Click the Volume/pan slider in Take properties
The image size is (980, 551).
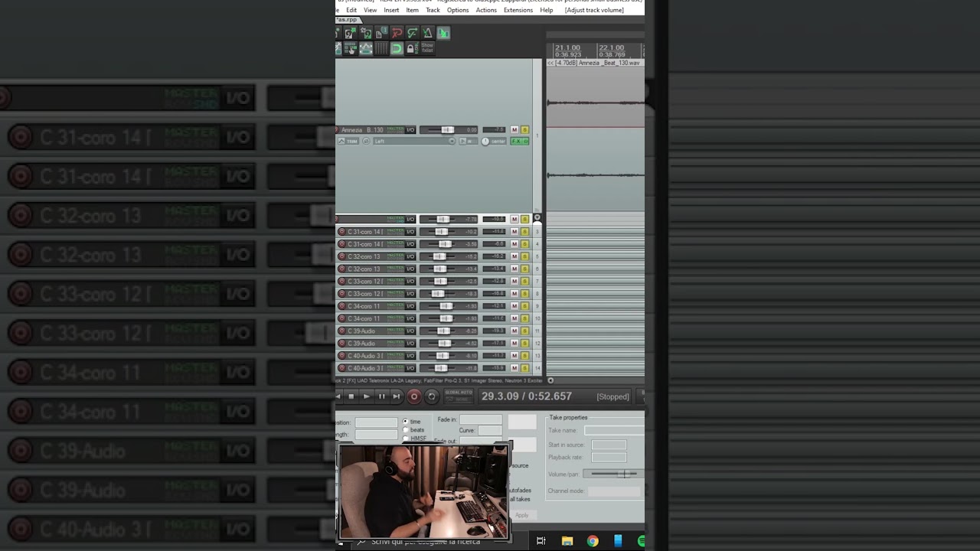[613, 474]
